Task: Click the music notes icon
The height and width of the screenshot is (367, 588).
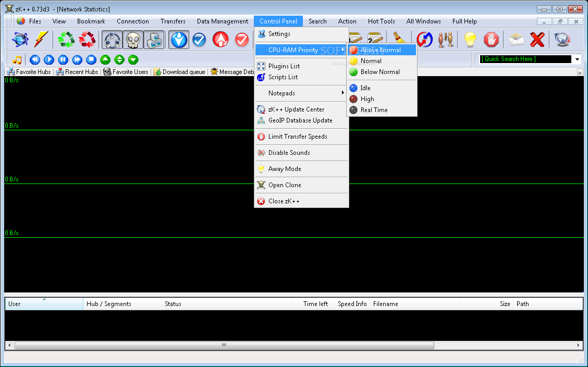Action: pos(17,59)
